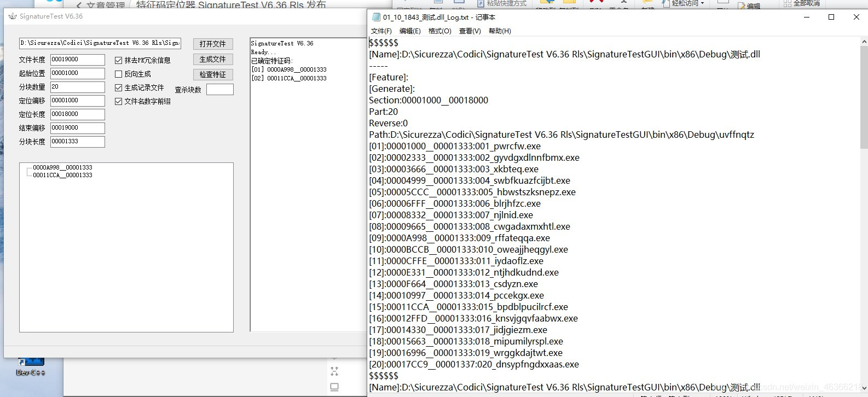Toggle 生成记录文件 checkbox
Viewport: 868px width, 397px height.
[118, 87]
